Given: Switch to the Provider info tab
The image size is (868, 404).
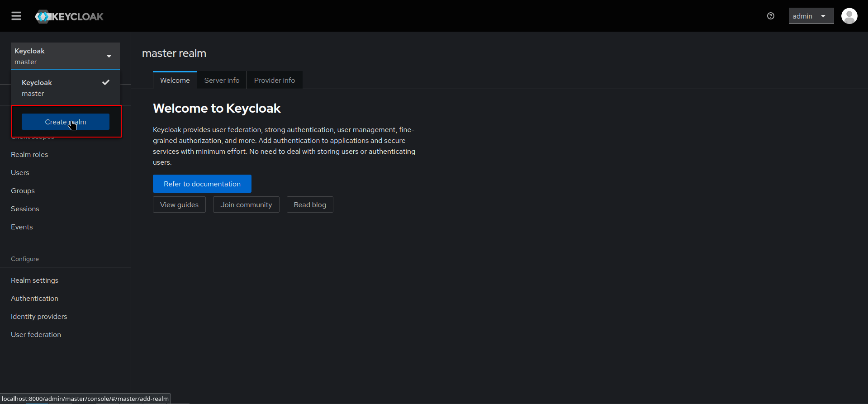Looking at the screenshot, I should click(x=275, y=80).
